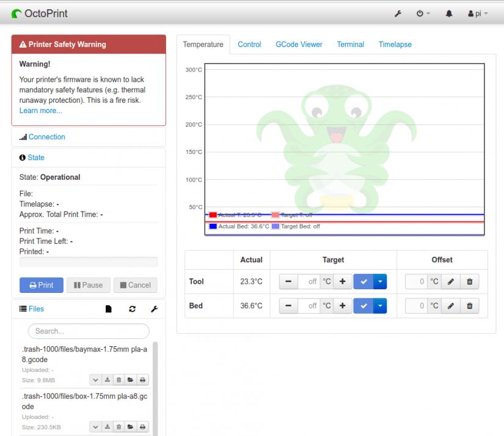504x436 pixels.
Task: Decrease Tool target temperature
Action: [x=288, y=281]
